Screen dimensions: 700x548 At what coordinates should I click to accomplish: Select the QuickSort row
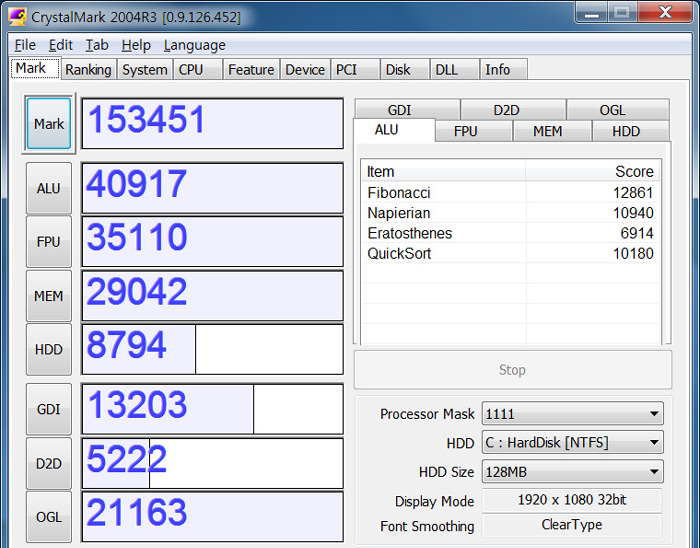[x=511, y=253]
